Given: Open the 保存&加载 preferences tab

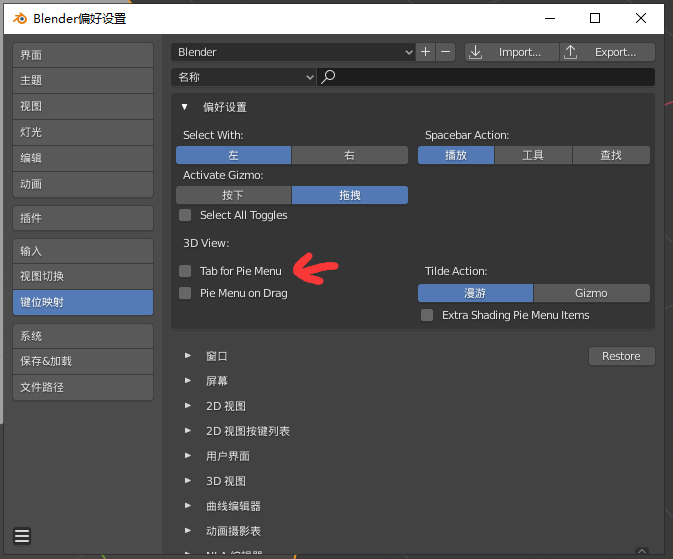Looking at the screenshot, I should (83, 362).
